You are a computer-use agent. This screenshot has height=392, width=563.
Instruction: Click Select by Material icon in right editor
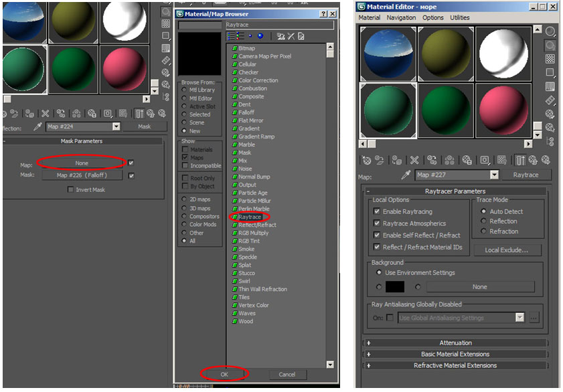coord(550,127)
